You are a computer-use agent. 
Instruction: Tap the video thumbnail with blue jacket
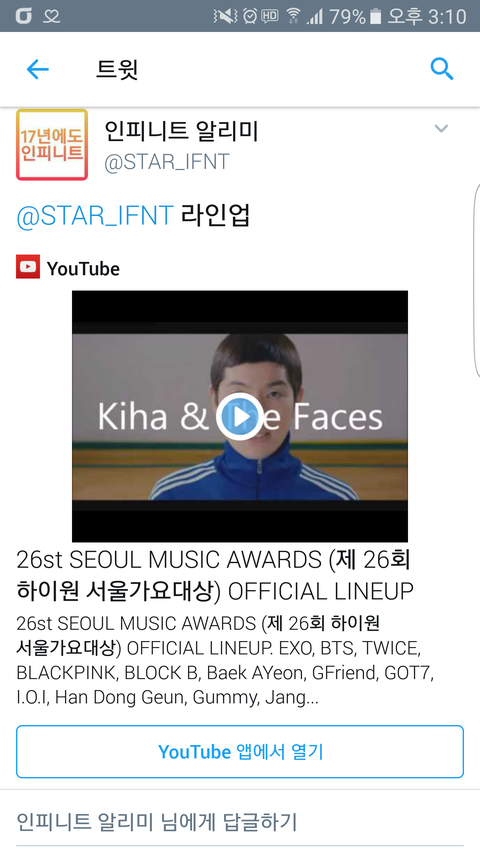pos(240,417)
